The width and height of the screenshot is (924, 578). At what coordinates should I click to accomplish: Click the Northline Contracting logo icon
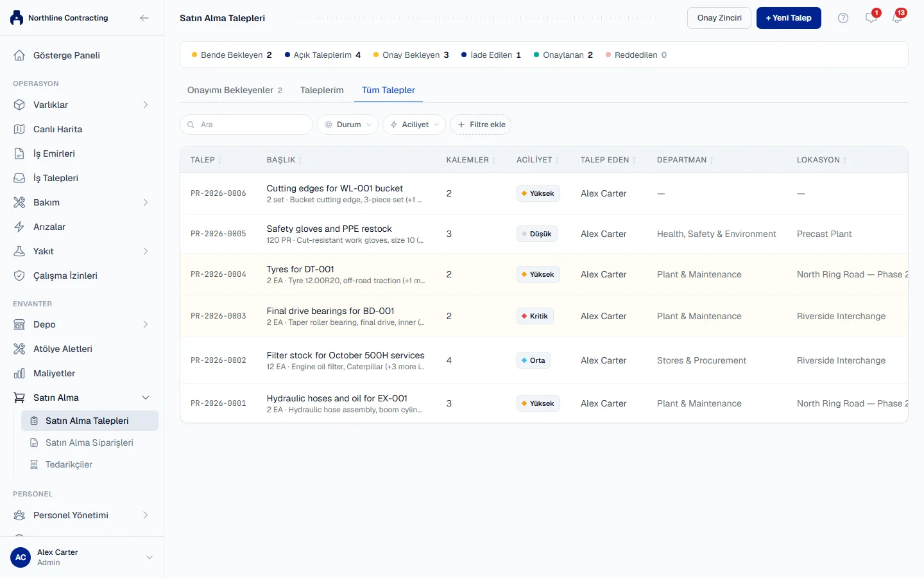pyautogui.click(x=17, y=18)
